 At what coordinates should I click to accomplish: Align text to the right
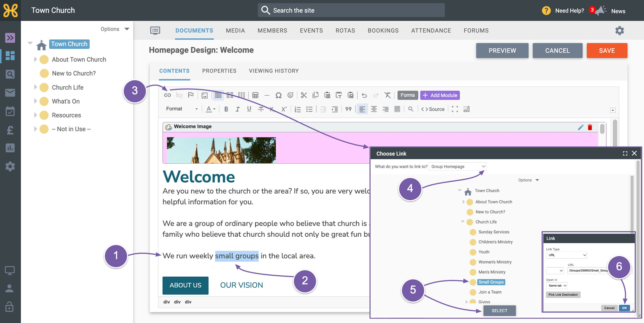(385, 109)
